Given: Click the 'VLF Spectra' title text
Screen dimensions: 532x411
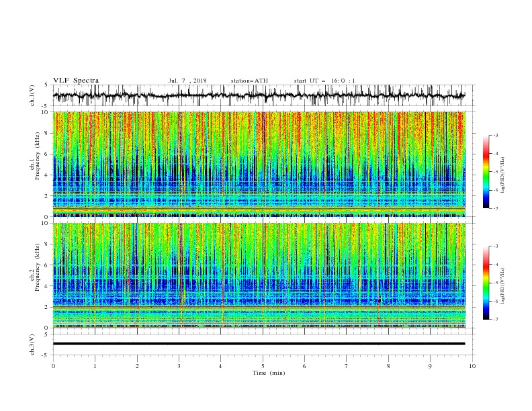Looking at the screenshot, I should [x=76, y=81].
